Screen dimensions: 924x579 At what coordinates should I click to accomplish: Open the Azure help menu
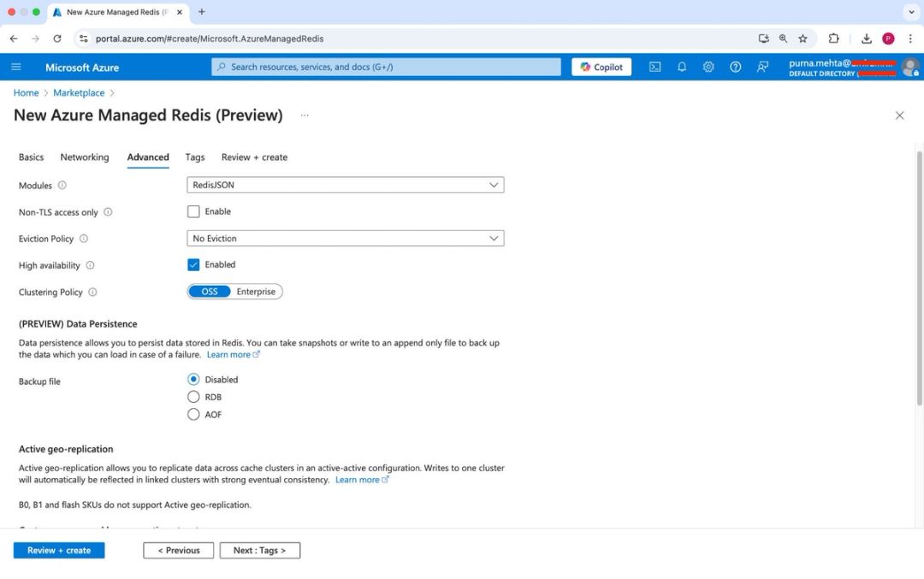[x=735, y=66]
